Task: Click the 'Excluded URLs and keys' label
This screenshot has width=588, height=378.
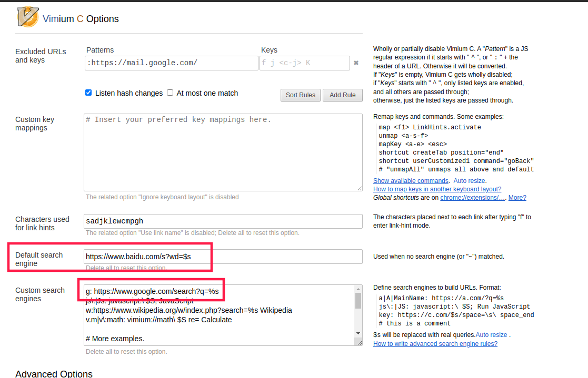Action: click(x=41, y=56)
